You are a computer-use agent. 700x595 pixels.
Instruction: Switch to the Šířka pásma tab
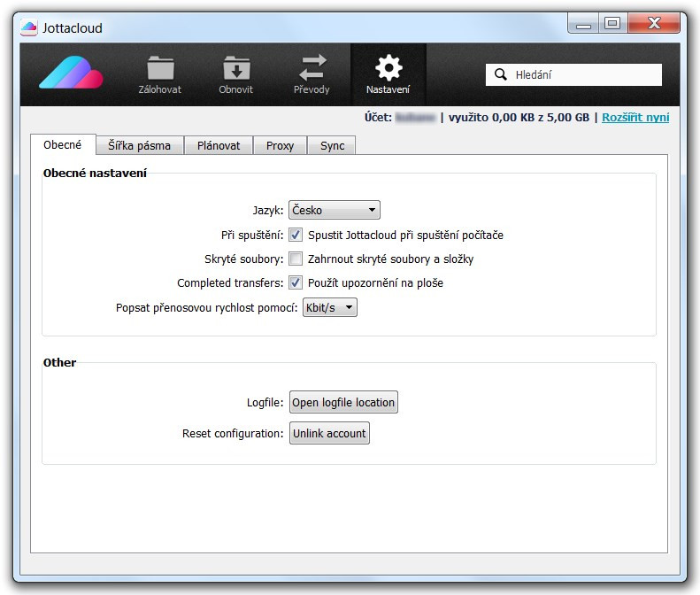click(x=139, y=145)
